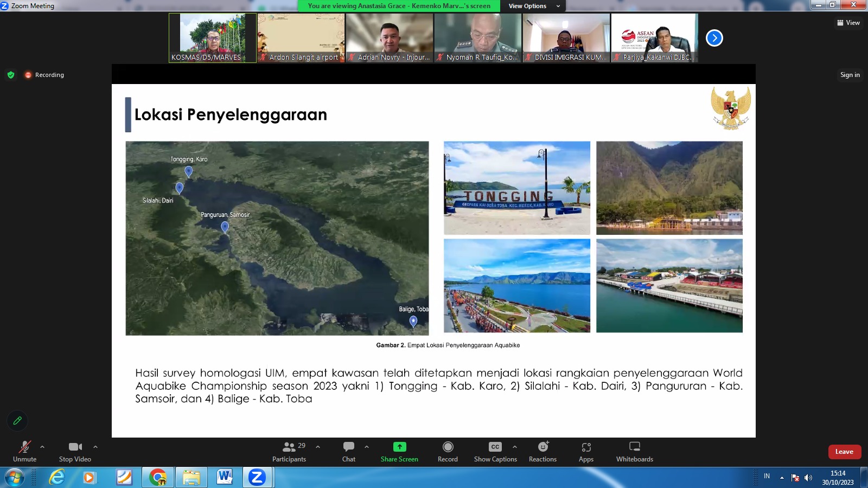Click the green pencil annotate icon
Viewport: 868px width, 488px height.
click(17, 420)
